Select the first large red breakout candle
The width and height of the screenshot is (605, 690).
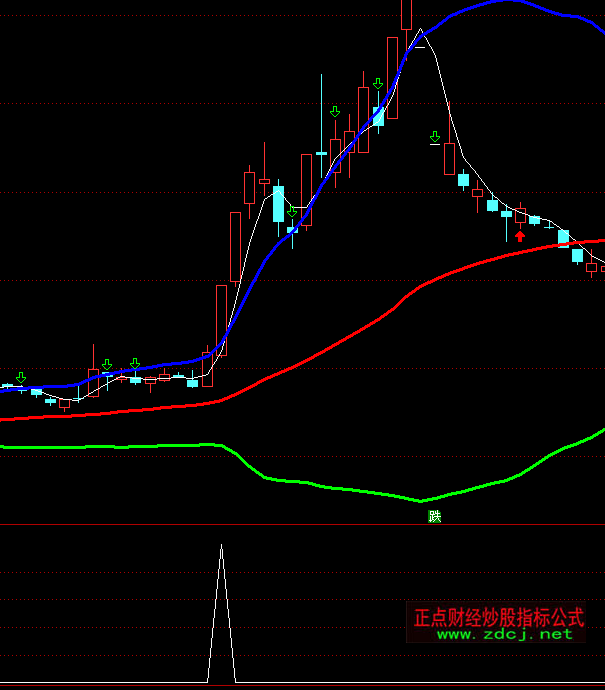click(221, 320)
